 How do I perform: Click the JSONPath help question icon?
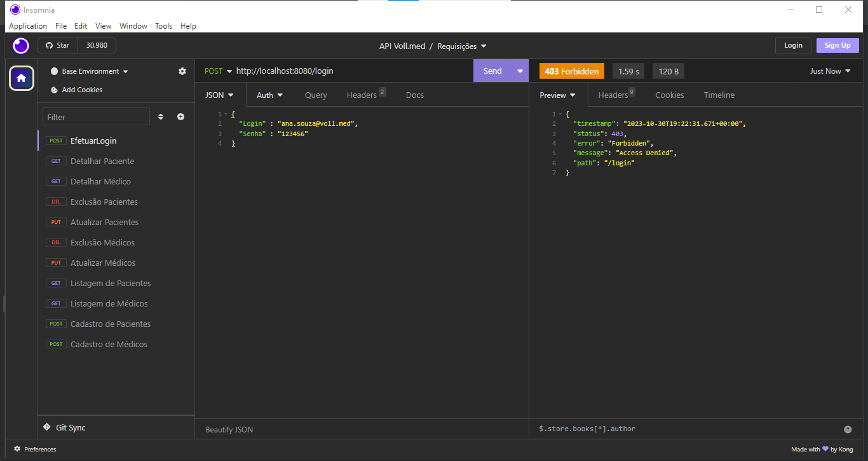848,429
